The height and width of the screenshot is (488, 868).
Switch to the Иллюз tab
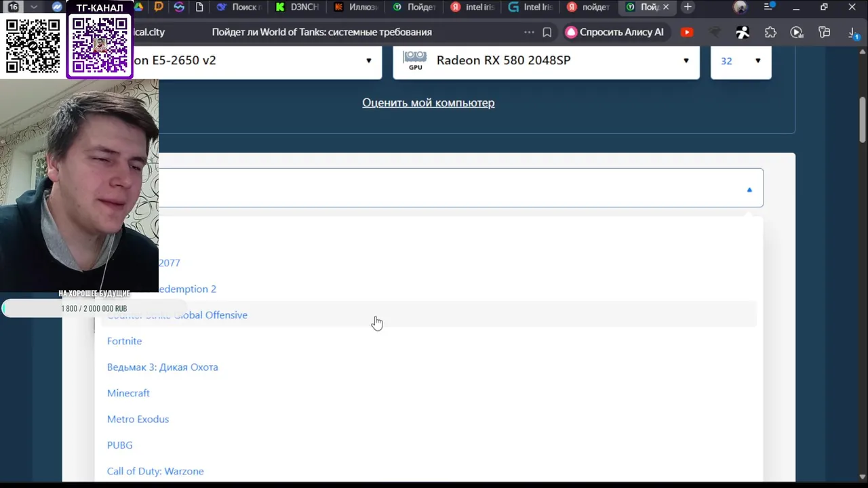(357, 7)
